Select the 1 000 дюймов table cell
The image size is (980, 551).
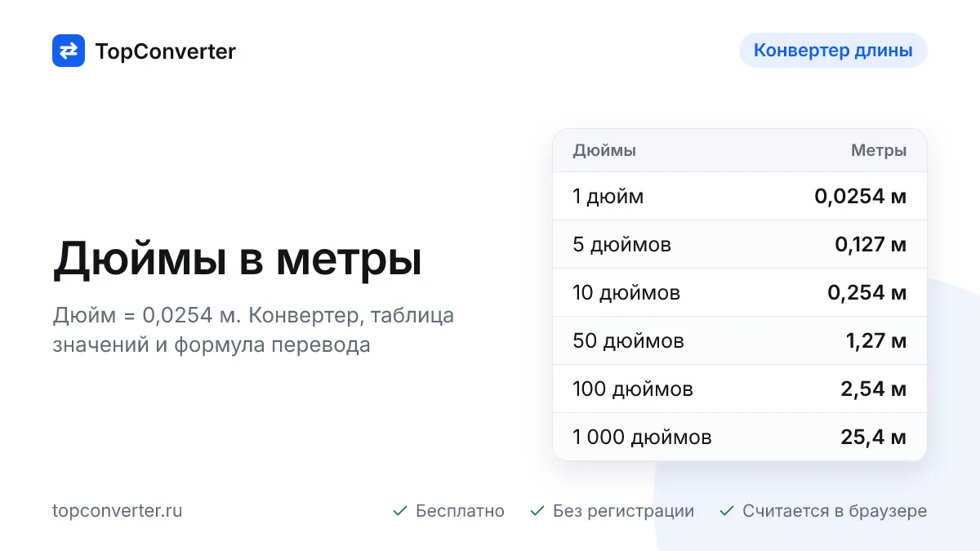(643, 438)
